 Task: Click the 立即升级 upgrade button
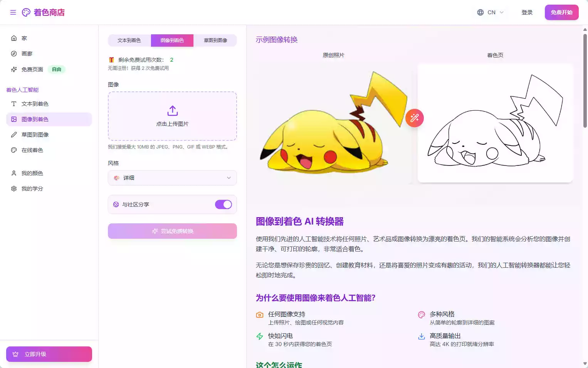pos(49,354)
